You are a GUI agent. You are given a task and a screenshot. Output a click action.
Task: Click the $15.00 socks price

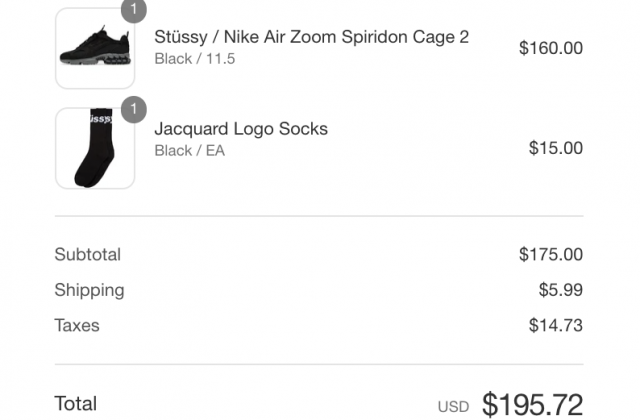click(556, 148)
